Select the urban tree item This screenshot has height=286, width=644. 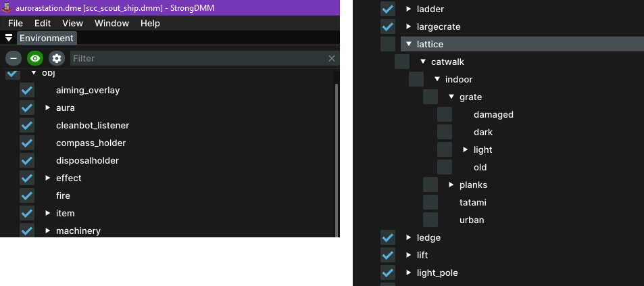(472, 220)
